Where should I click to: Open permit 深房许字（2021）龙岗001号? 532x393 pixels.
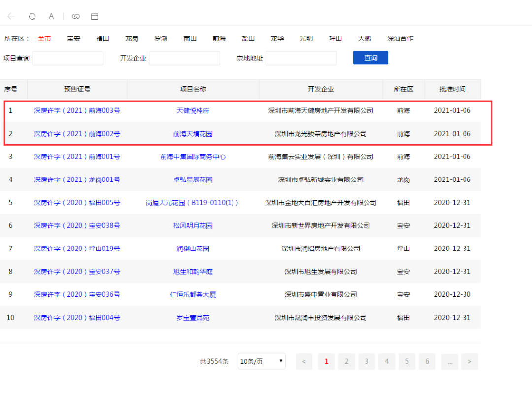coord(77,179)
